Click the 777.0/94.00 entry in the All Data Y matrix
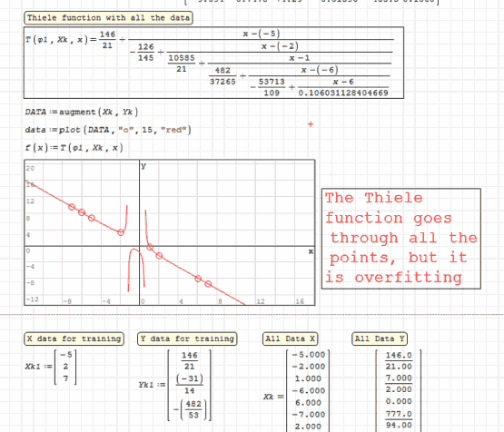Viewport: 504px width, 432px height. coord(399,419)
